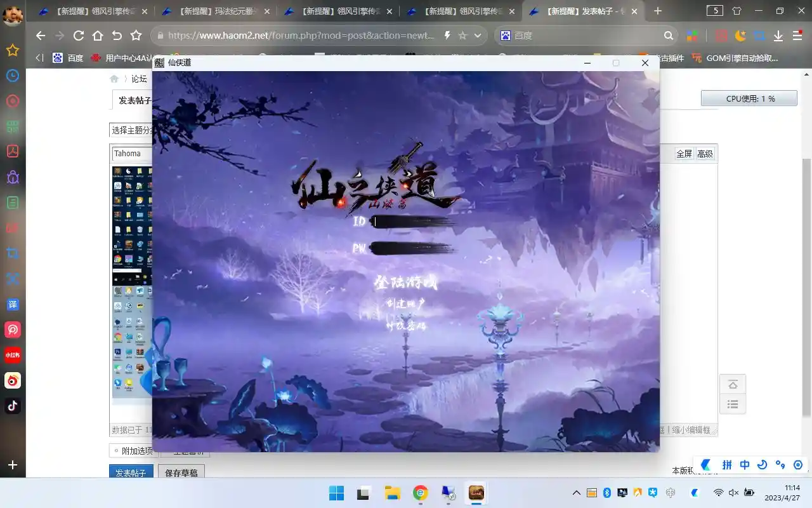Click 修改密码 in the 仙侠道 window

[x=406, y=325]
